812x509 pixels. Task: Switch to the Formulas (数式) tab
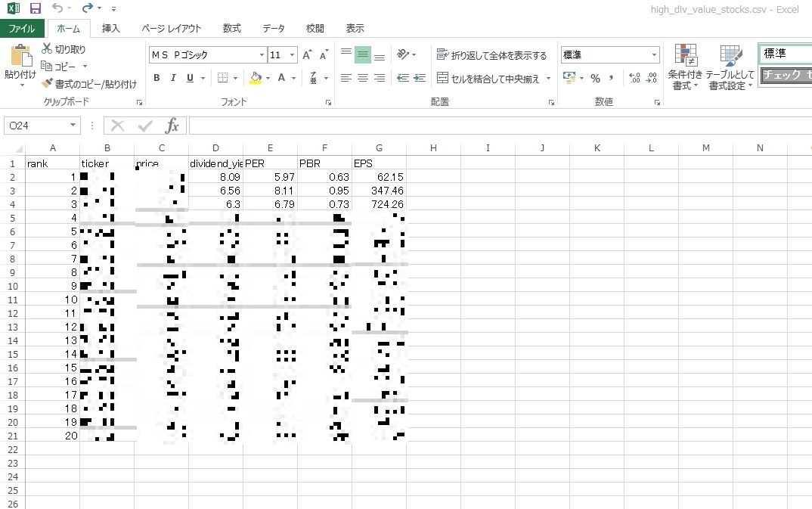232,28
